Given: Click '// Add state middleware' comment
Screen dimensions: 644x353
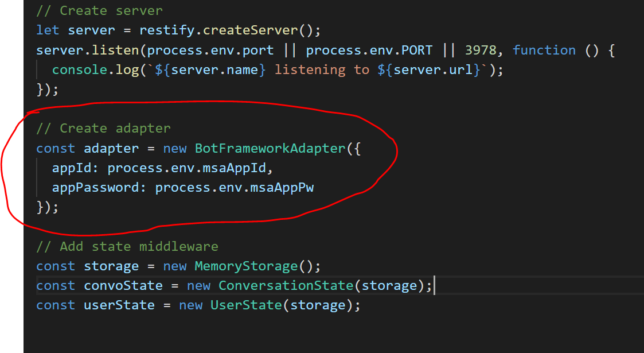Looking at the screenshot, I should point(127,247).
